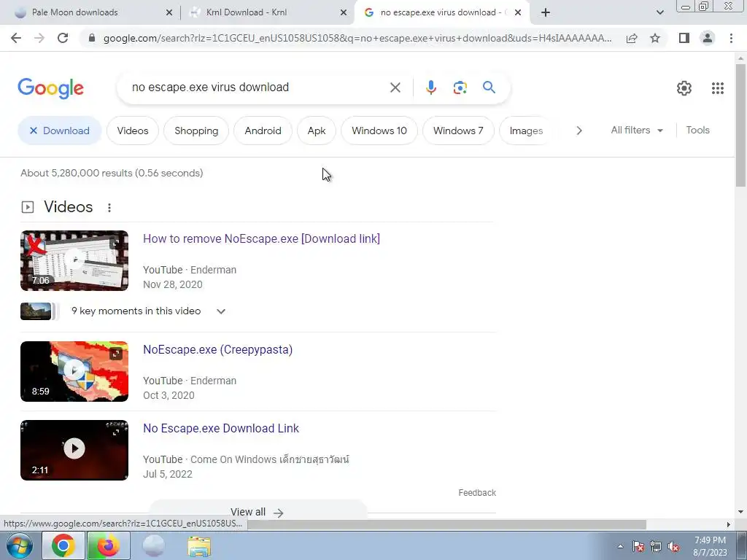
Task: Reload the current page
Action: 63,38
